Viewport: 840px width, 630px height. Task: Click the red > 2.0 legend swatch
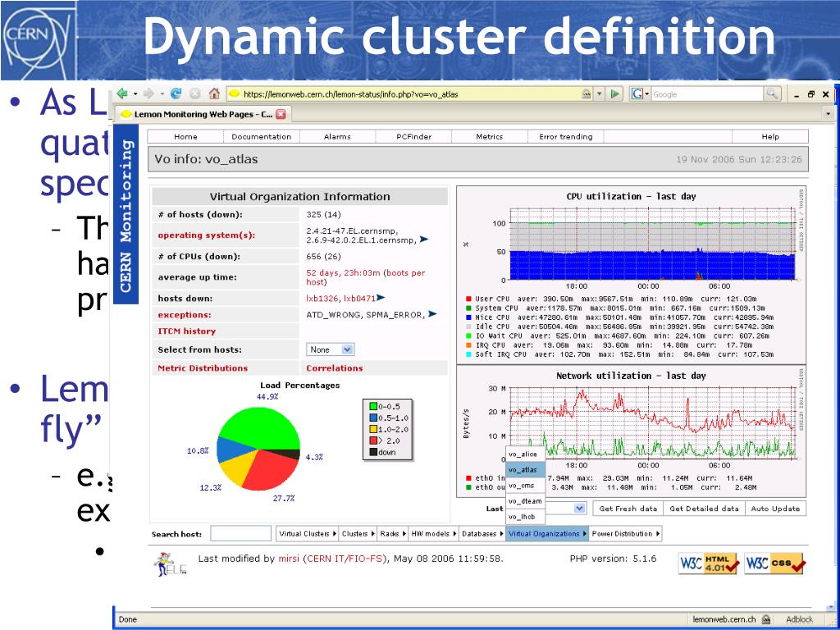(x=373, y=441)
